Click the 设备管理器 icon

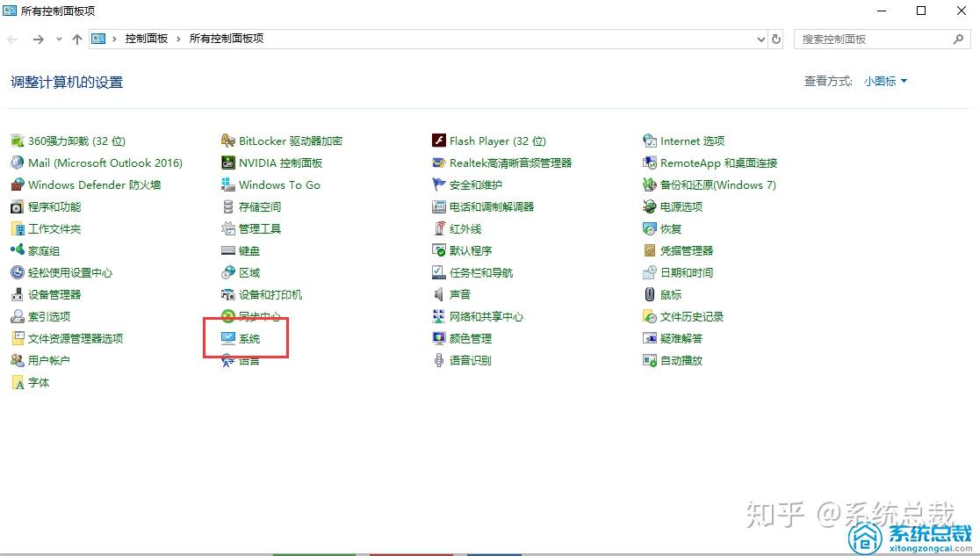18,294
